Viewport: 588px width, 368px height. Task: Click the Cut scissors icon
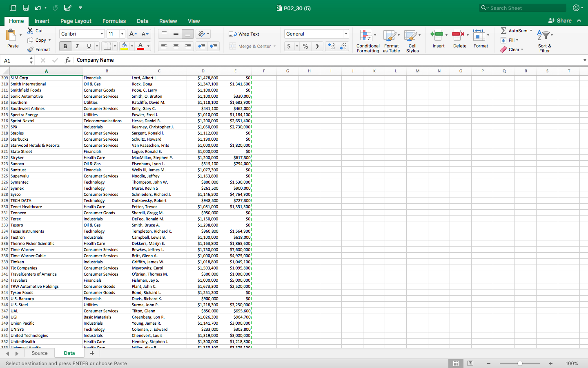30,31
